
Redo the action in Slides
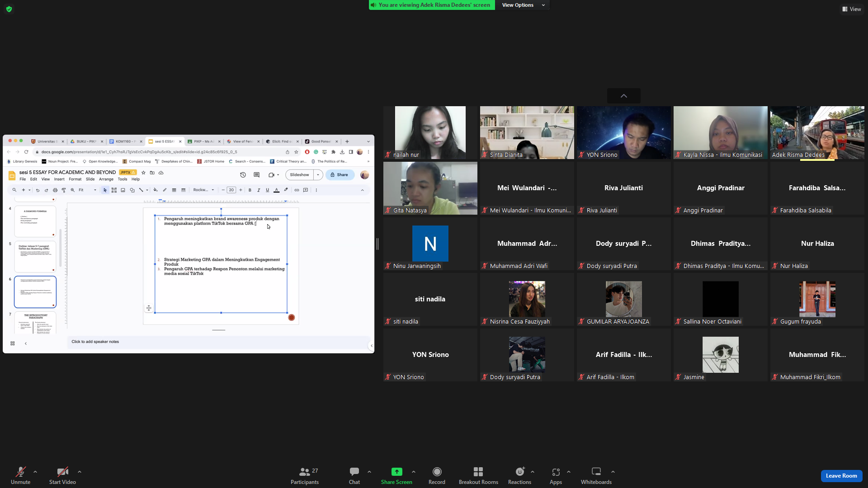tap(46, 190)
